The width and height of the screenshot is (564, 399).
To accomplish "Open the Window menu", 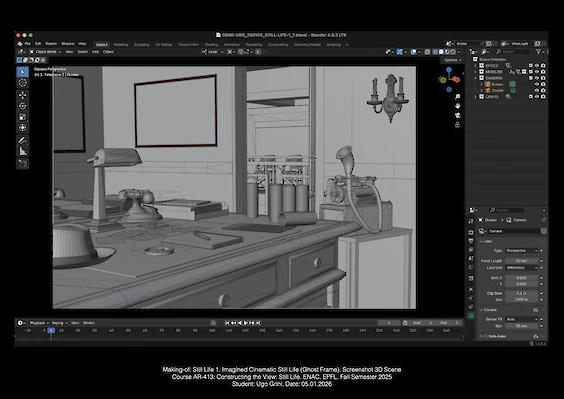I will point(68,44).
